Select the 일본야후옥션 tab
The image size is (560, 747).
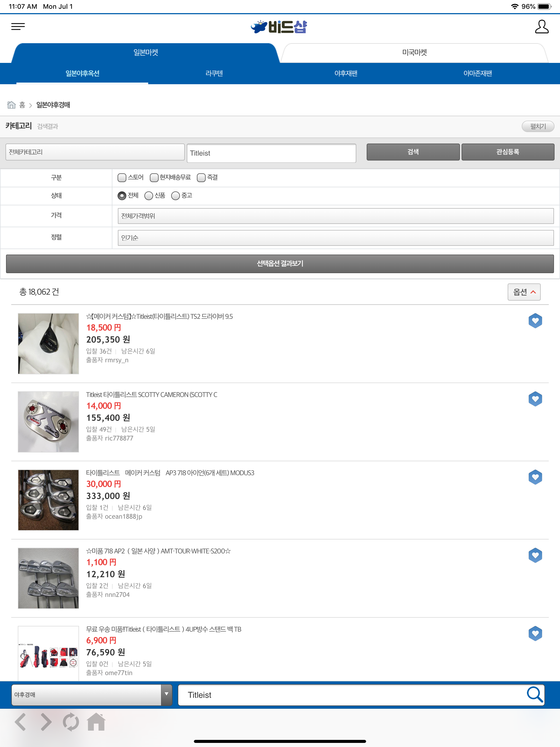pyautogui.click(x=82, y=73)
